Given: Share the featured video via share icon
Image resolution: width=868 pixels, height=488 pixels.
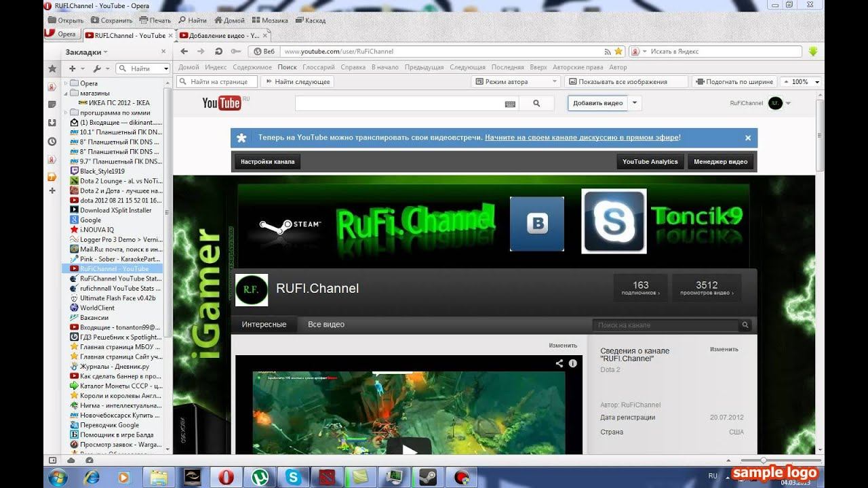Looking at the screenshot, I should (x=559, y=363).
